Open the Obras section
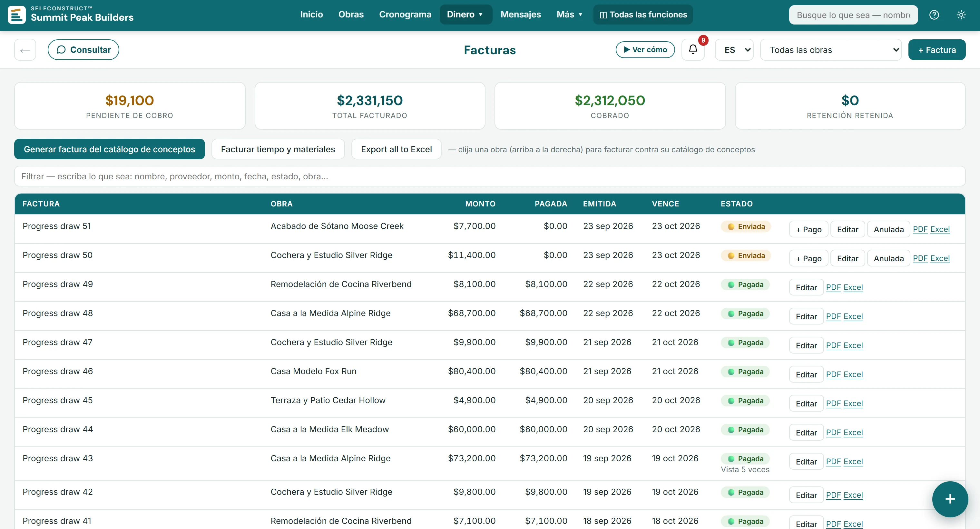Screen dimensions: 980x529 pos(351,15)
